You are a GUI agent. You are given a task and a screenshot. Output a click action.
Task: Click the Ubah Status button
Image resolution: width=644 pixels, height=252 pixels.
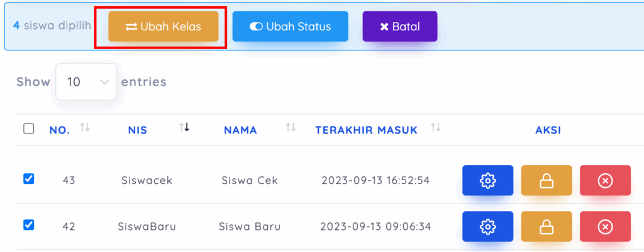290,26
